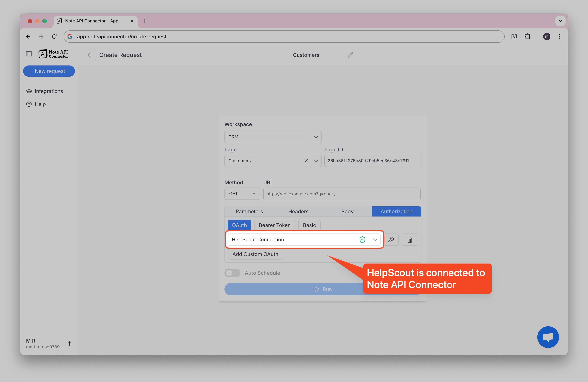
Task: Close the Note API Connector tab
Action: (132, 21)
